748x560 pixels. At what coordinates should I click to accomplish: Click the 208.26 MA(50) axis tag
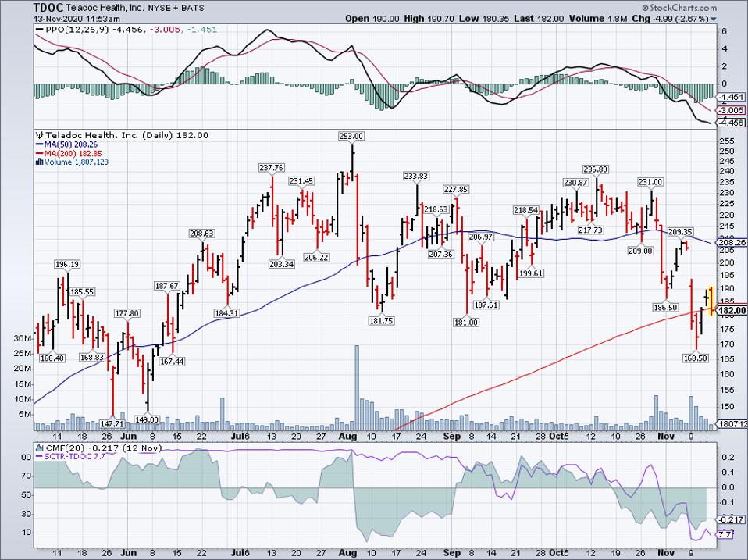733,243
